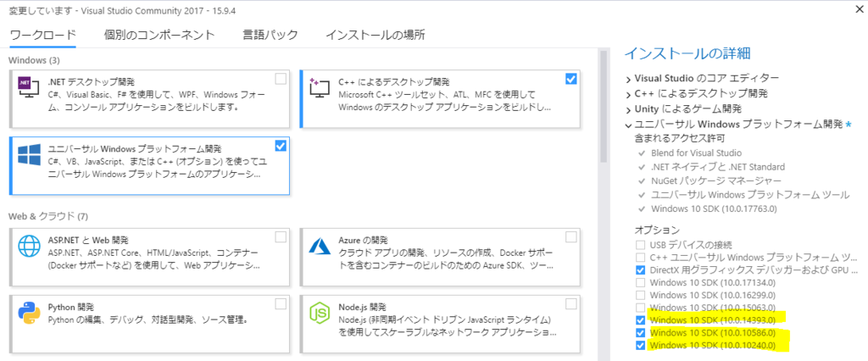
Task: Uncheck Windows 10 SDK (10.0.10240.0) option
Action: [641, 346]
